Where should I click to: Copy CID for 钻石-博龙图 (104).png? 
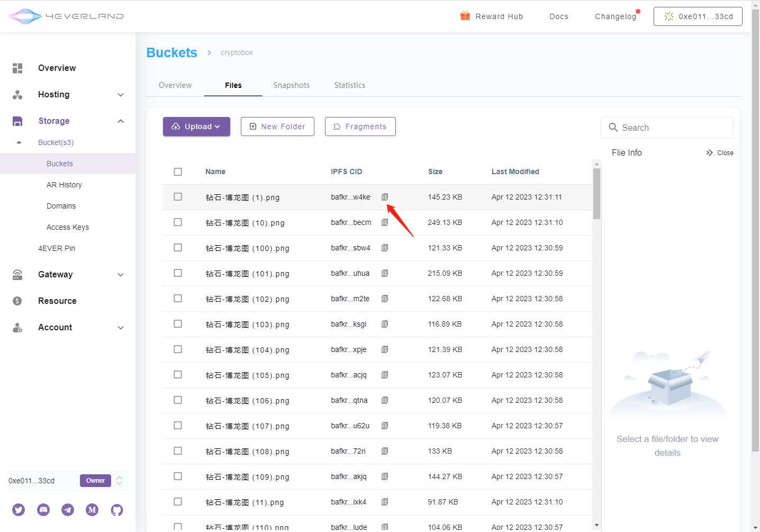coord(385,349)
